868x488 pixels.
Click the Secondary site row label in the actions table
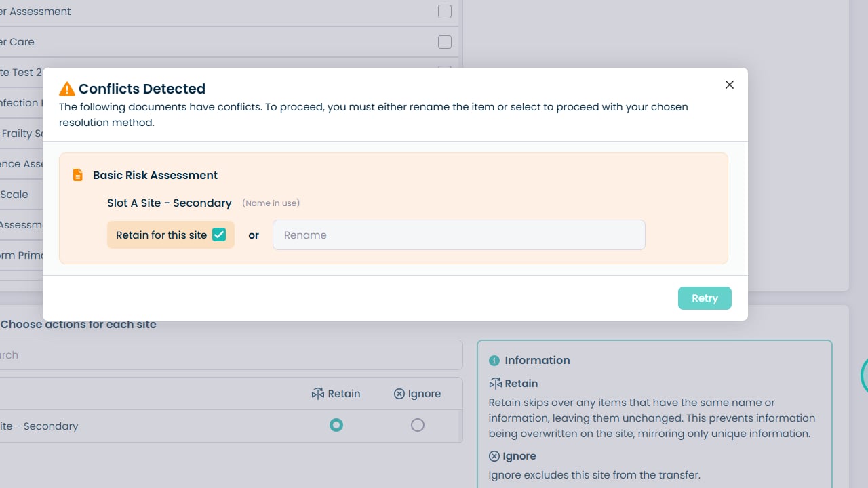coord(39,426)
